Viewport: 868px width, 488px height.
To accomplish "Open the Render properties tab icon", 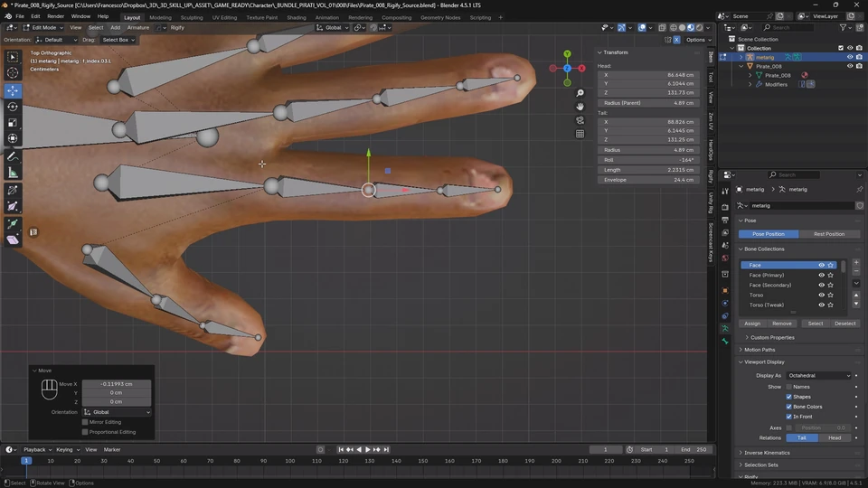I will point(724,207).
